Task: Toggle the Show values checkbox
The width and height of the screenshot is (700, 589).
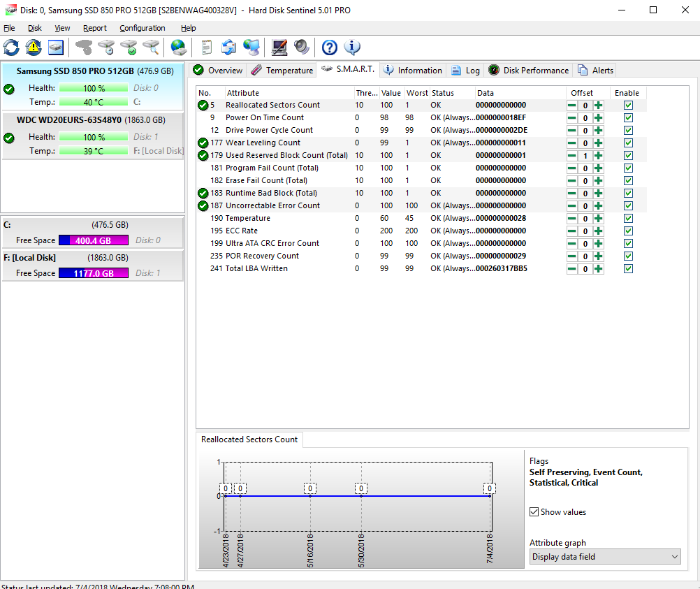Action: pos(534,512)
